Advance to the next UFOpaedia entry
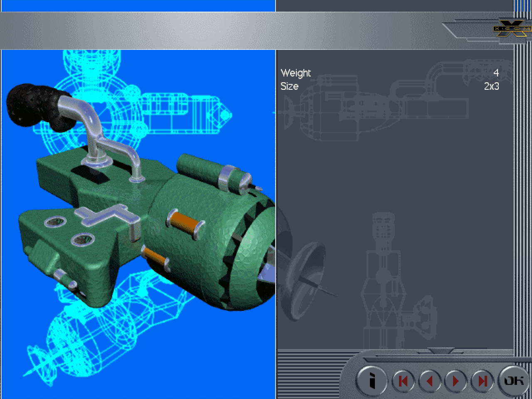The image size is (532, 399). tap(456, 381)
